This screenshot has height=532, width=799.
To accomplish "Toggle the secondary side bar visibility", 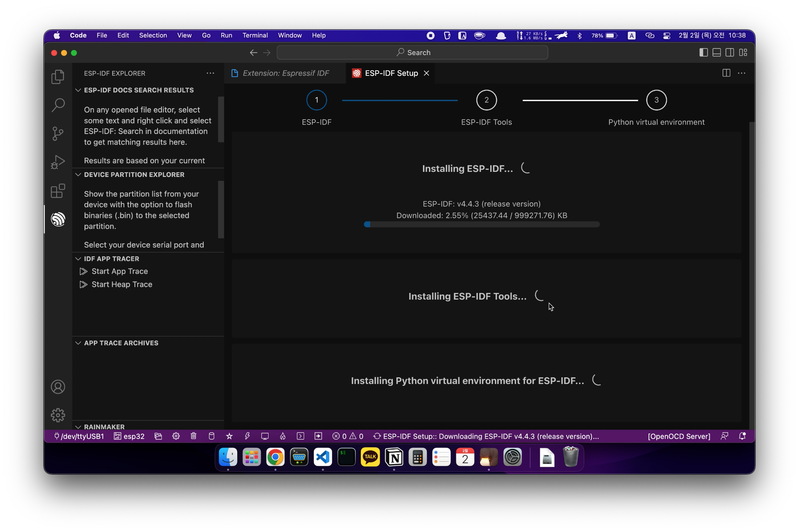I will (729, 52).
